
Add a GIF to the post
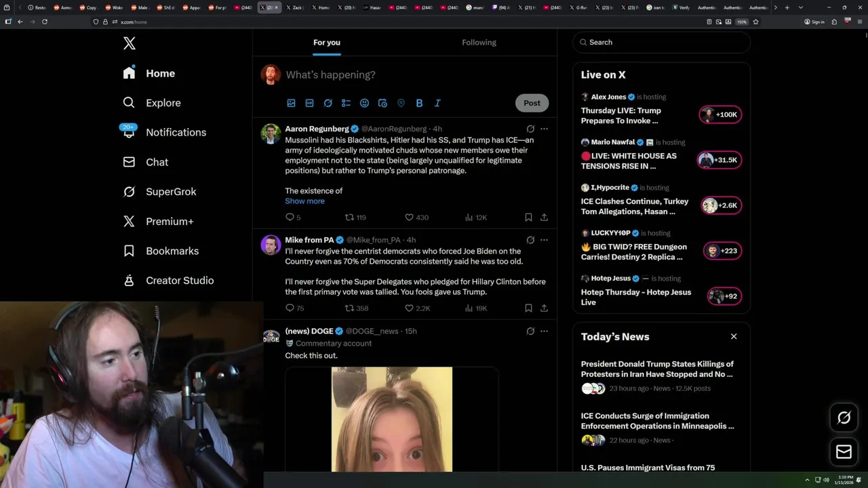coord(309,103)
